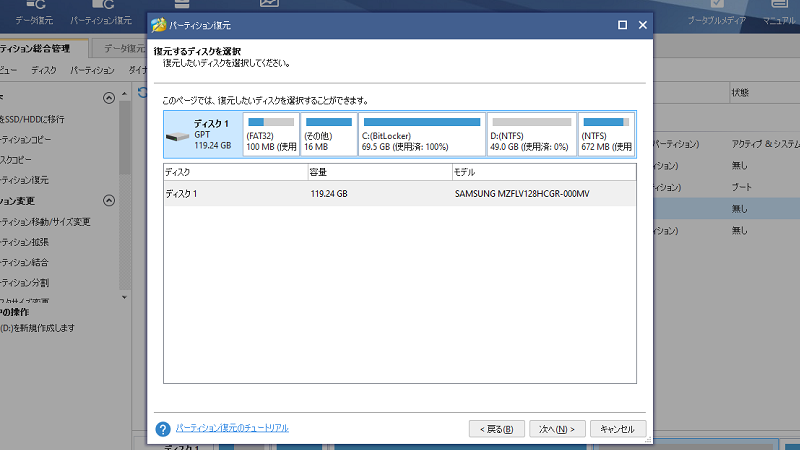This screenshot has width=800, height=450.
Task: Click the パーティション復元 sidebar item
Action: [24, 181]
